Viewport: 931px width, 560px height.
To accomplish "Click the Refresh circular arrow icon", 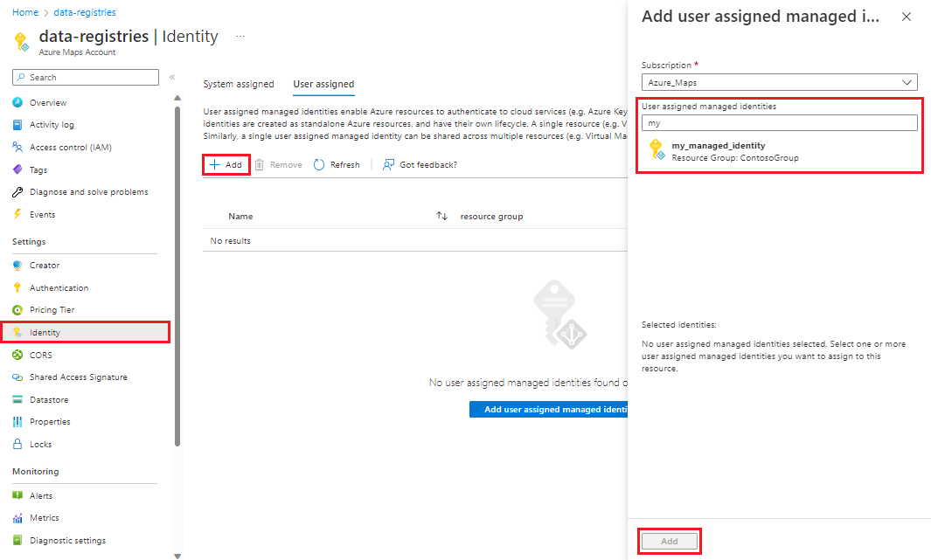I will tap(319, 164).
